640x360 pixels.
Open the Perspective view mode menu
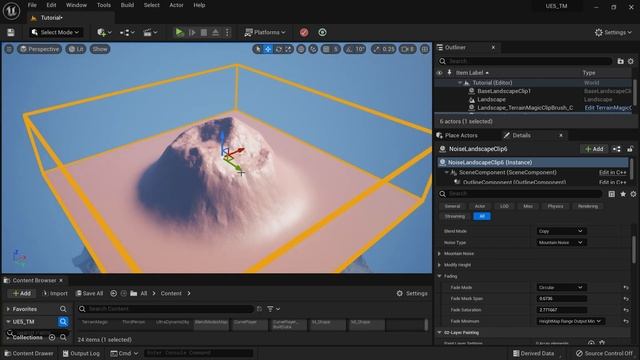(x=40, y=49)
